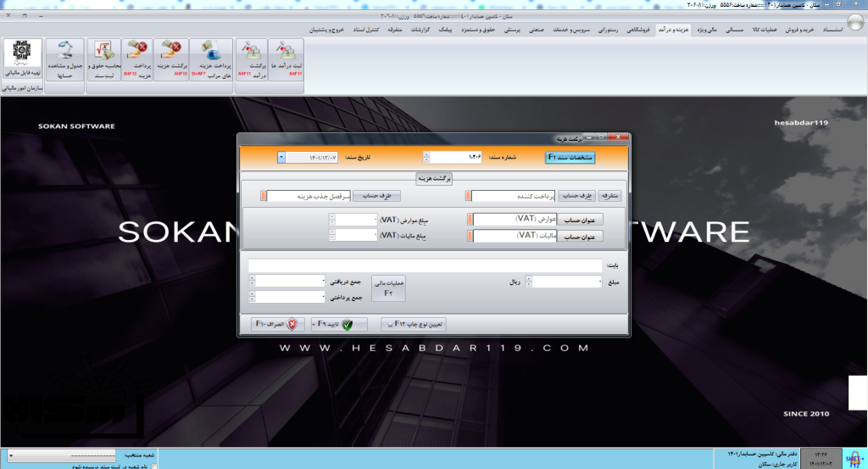The width and height of the screenshot is (868, 469).
Task: Click orange marker beside پرداخت کننده field
Action: (468, 196)
